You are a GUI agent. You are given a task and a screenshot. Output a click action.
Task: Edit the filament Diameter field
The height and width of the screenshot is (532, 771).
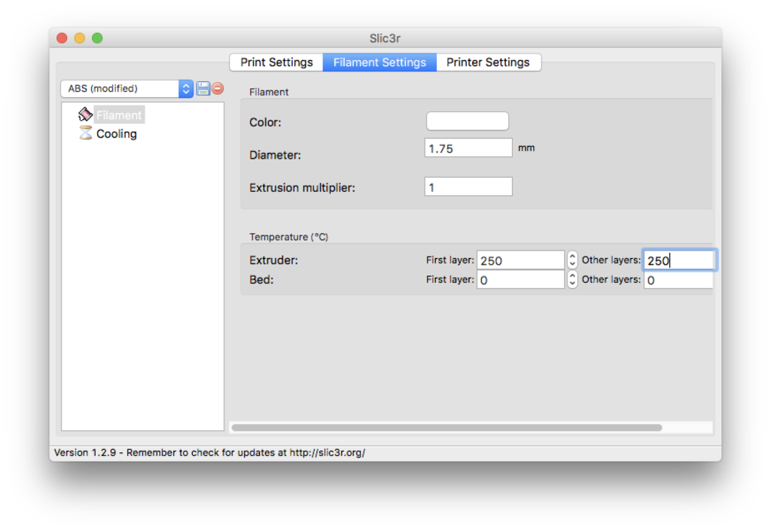[x=468, y=147]
